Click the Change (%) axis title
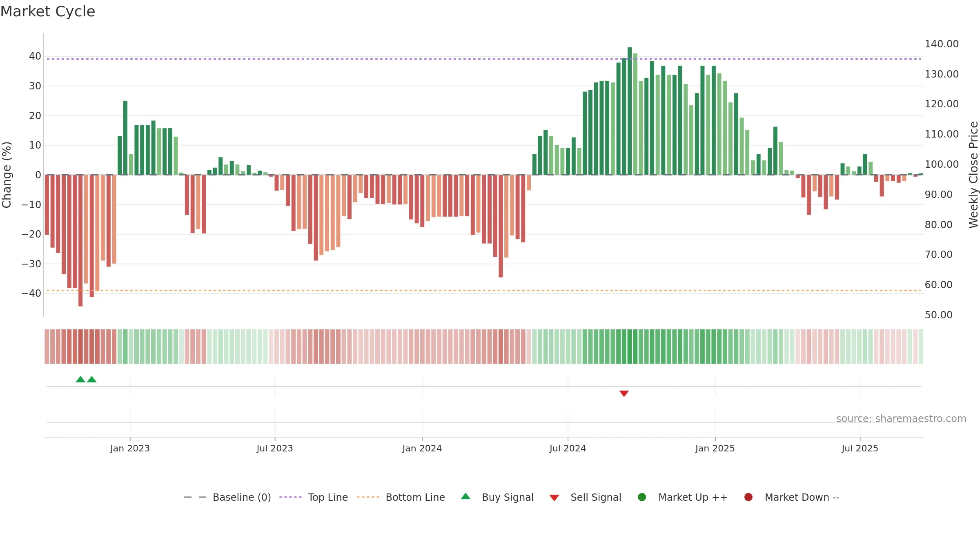The height and width of the screenshot is (551, 980). [7, 175]
